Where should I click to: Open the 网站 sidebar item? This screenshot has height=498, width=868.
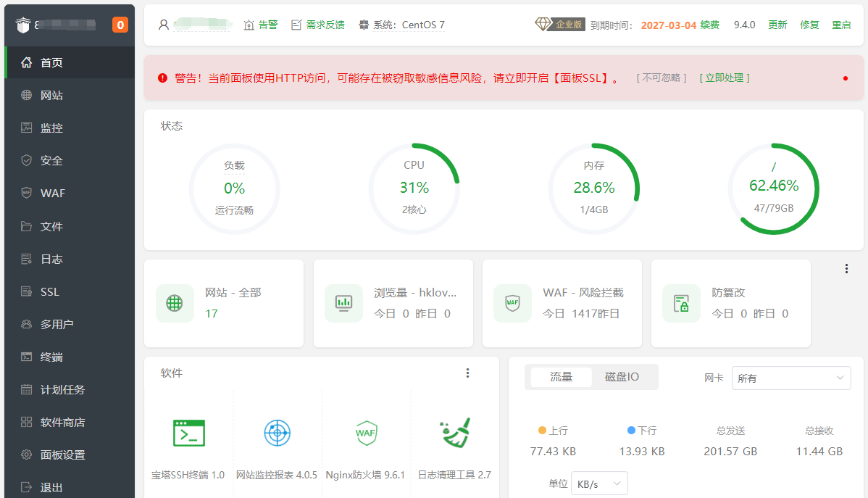[70, 95]
